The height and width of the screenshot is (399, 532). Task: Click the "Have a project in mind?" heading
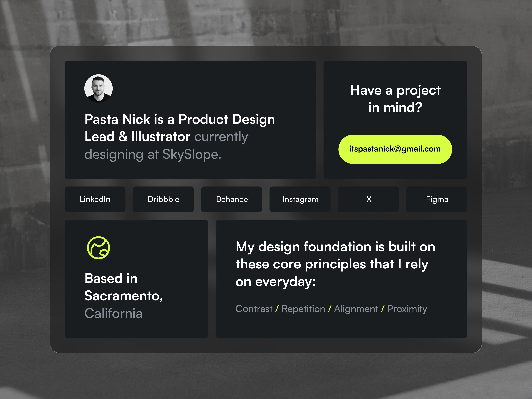395,99
